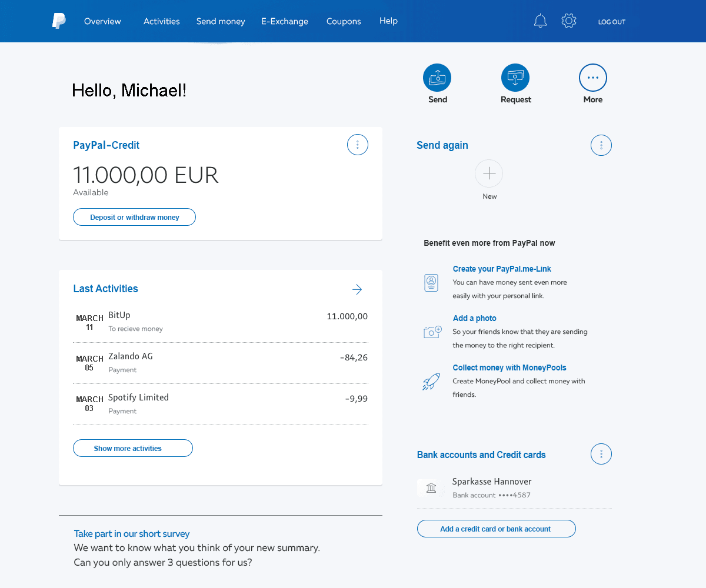Click the camera add photo icon

[432, 332]
